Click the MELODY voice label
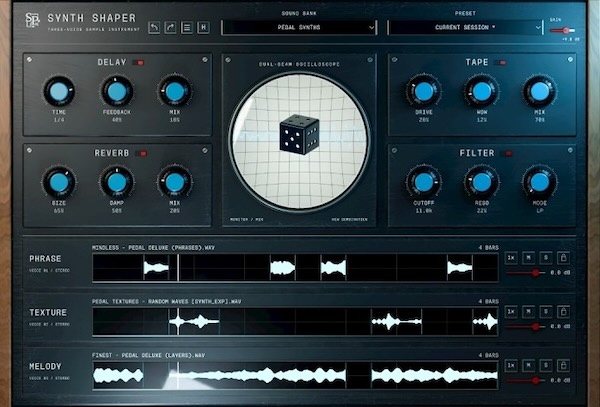This screenshot has width=600, height=407. pyautogui.click(x=45, y=366)
